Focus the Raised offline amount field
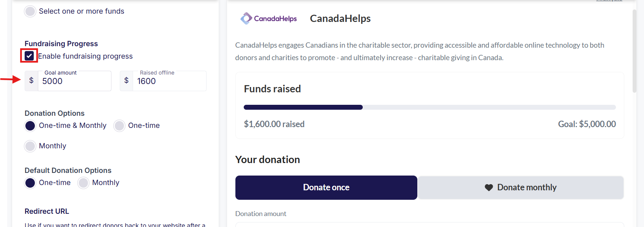 point(169,81)
